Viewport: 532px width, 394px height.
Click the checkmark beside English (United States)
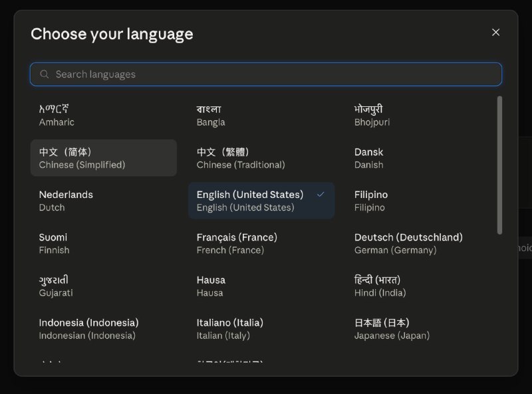coord(321,194)
